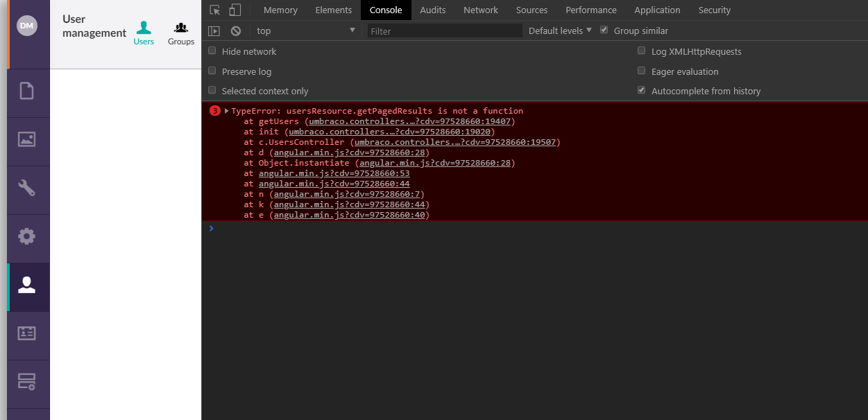Image resolution: width=868 pixels, height=420 pixels.
Task: Toggle the Autocomplete from history checkbox
Action: point(641,91)
